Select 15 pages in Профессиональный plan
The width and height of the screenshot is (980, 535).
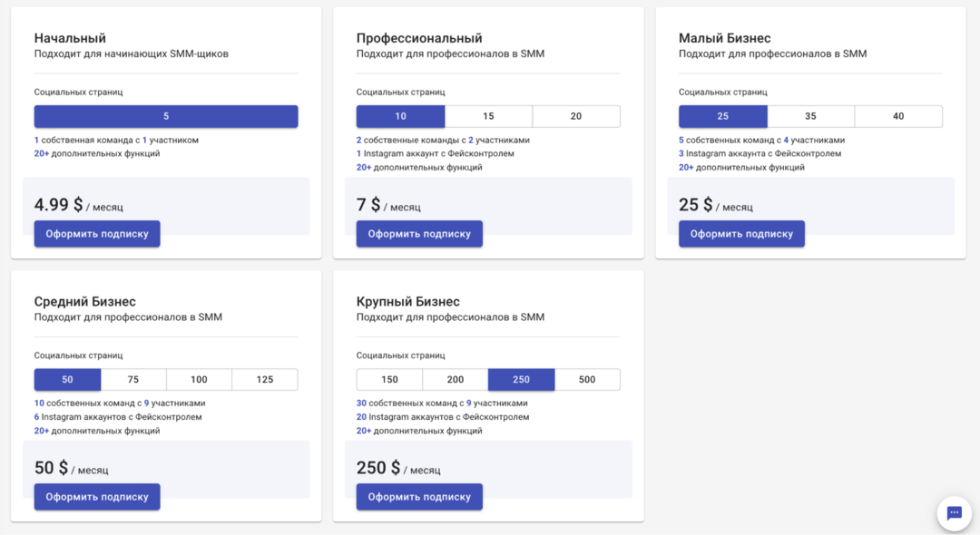(x=488, y=116)
